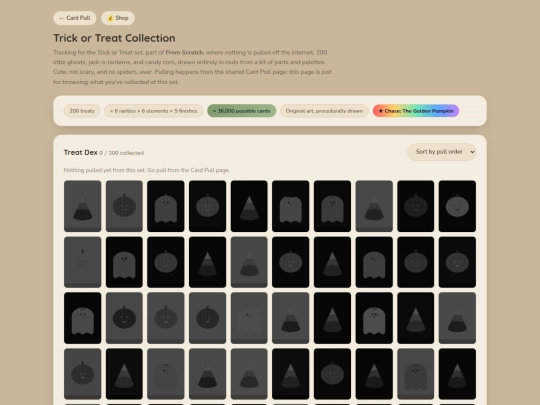Screen dimensions: 540x405
Task: Open the Sort by pull order dropdown
Action: tap(442, 152)
